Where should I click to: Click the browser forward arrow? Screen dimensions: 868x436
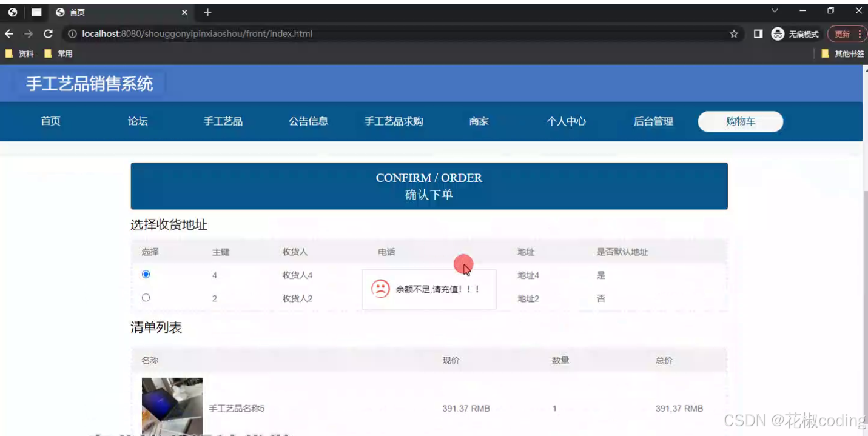coord(29,34)
